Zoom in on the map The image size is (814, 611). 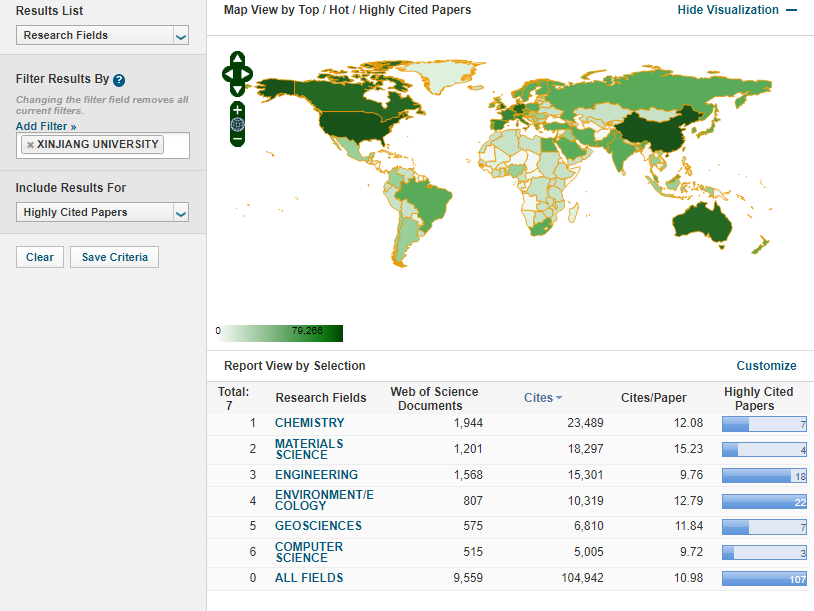237,108
